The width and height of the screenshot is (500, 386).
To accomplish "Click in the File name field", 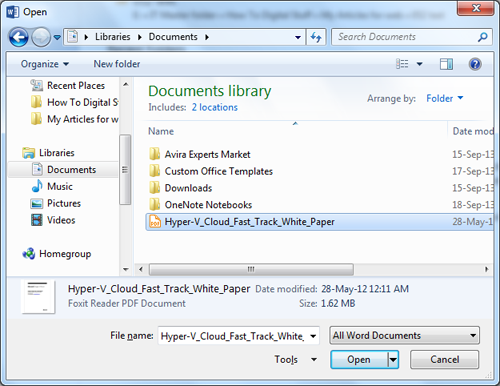I will click(x=232, y=336).
